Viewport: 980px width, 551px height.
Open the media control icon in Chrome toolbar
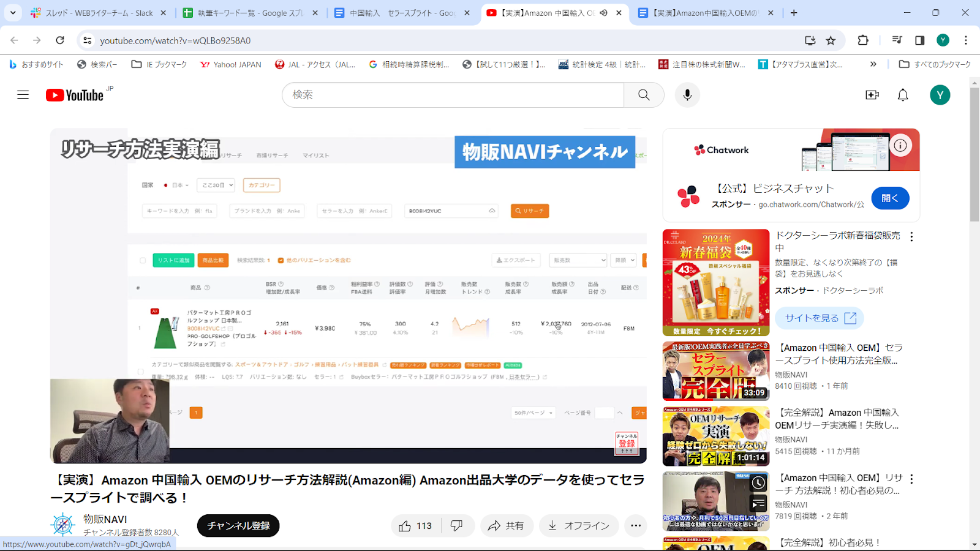[897, 40]
